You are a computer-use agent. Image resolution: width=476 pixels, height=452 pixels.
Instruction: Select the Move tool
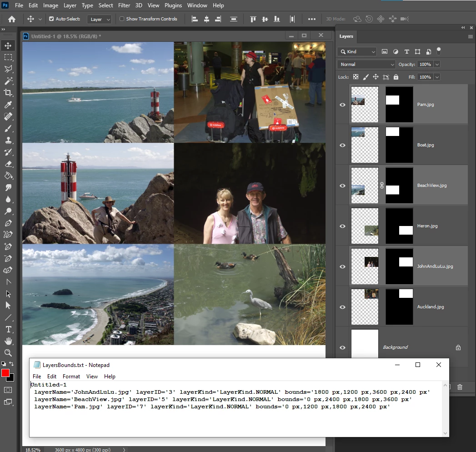tap(8, 45)
